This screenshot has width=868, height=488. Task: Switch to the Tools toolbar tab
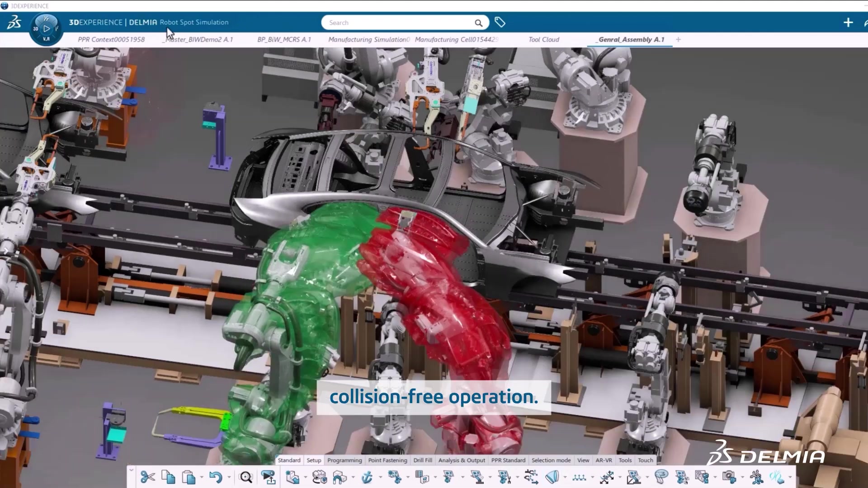click(x=625, y=460)
